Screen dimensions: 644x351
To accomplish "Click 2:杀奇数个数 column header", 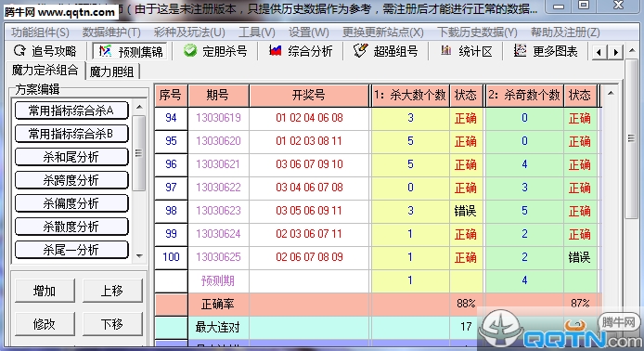I will click(x=524, y=96).
